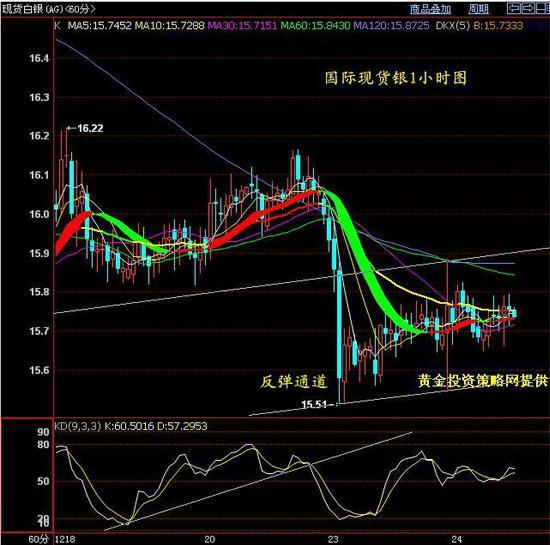Screen dimensions: 550x545
Task: Click the 16.2 price axis label
Action: 39,136
